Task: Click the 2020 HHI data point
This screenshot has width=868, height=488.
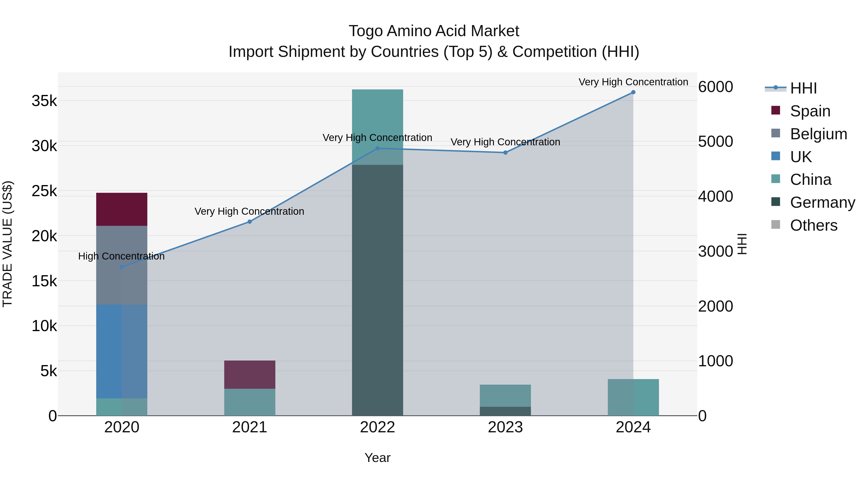Action: 122,267
